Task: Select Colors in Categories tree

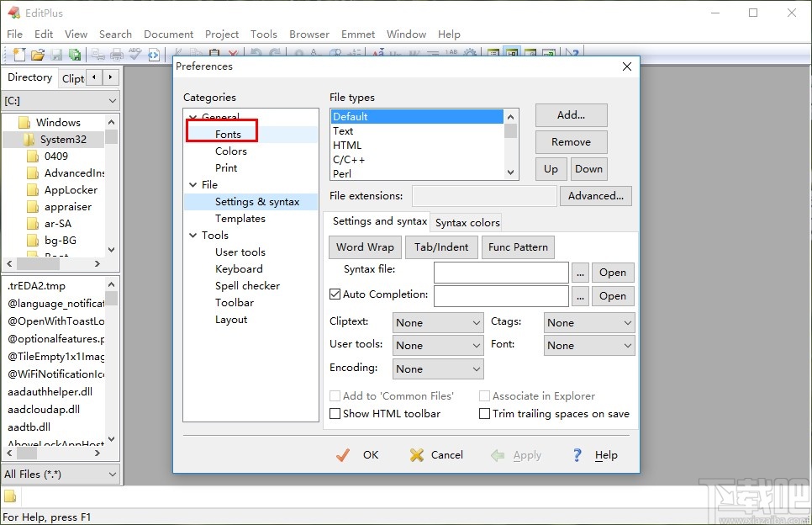Action: [231, 151]
